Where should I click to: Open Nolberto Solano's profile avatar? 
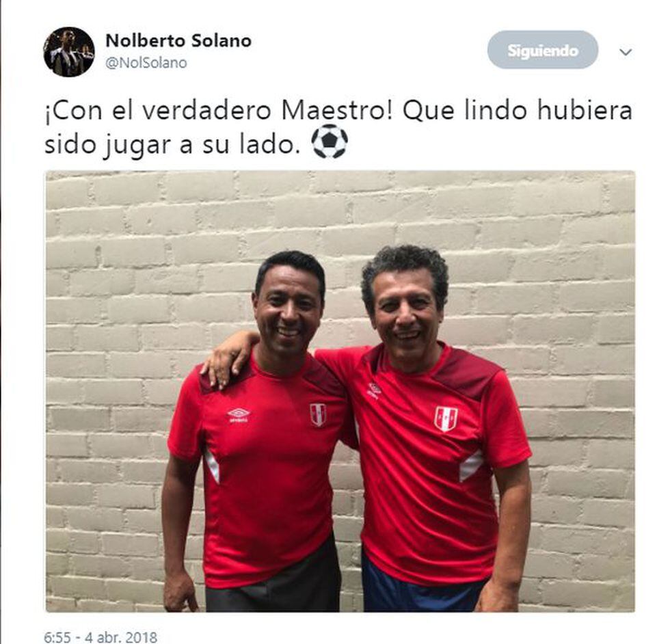coord(69,52)
